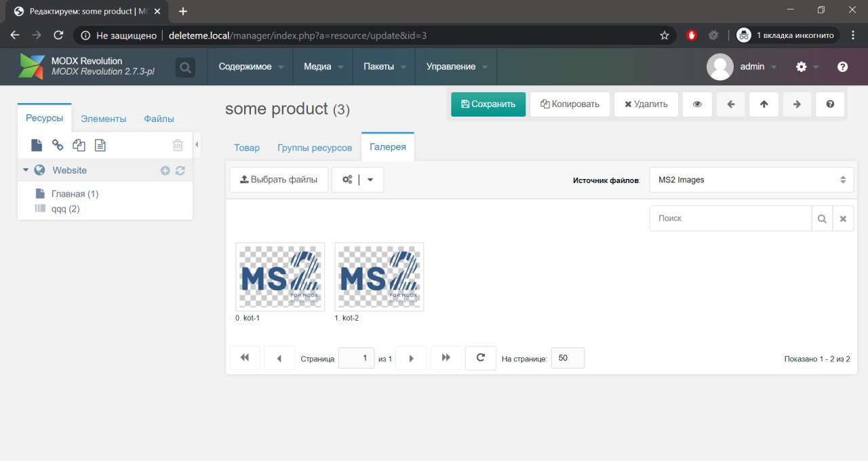Click the page number field

pyautogui.click(x=356, y=358)
